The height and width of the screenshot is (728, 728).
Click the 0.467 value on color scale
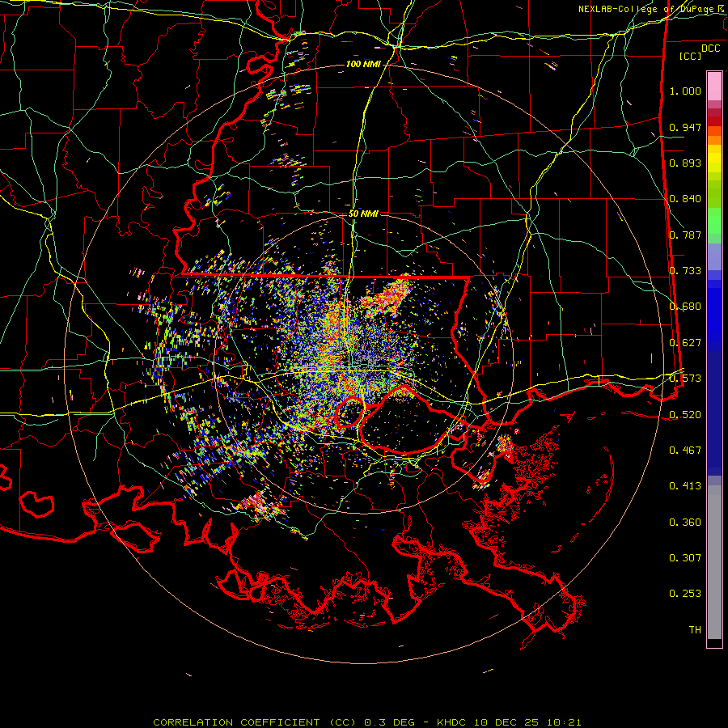pos(685,451)
